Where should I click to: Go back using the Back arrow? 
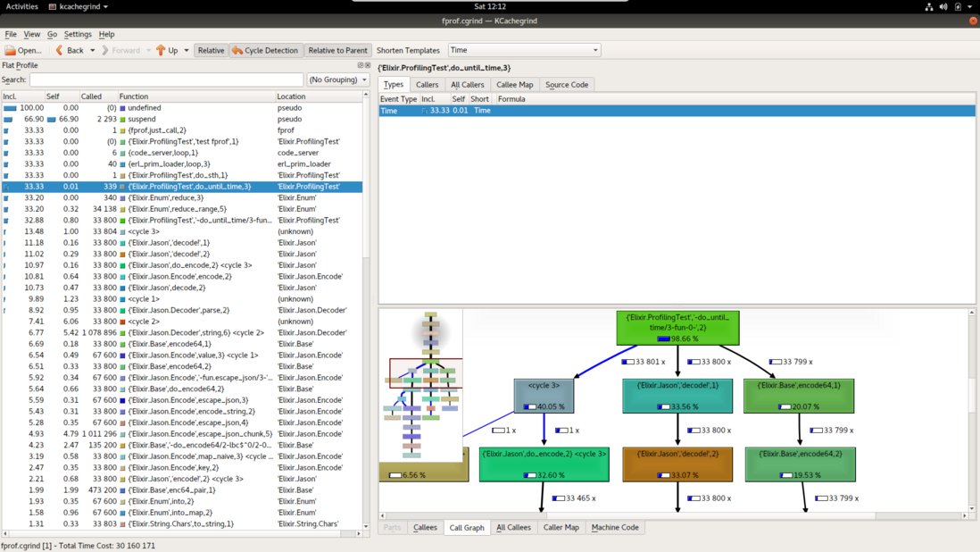pyautogui.click(x=69, y=50)
